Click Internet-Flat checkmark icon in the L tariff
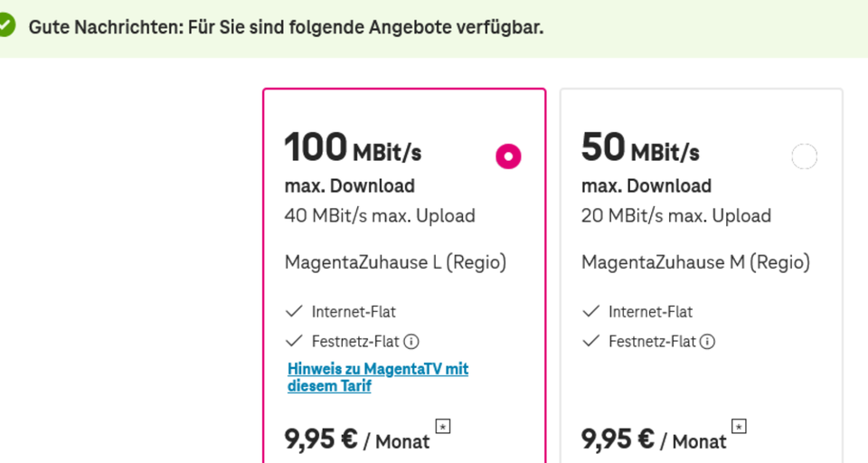Image resolution: width=868 pixels, height=463 pixels. click(x=294, y=311)
